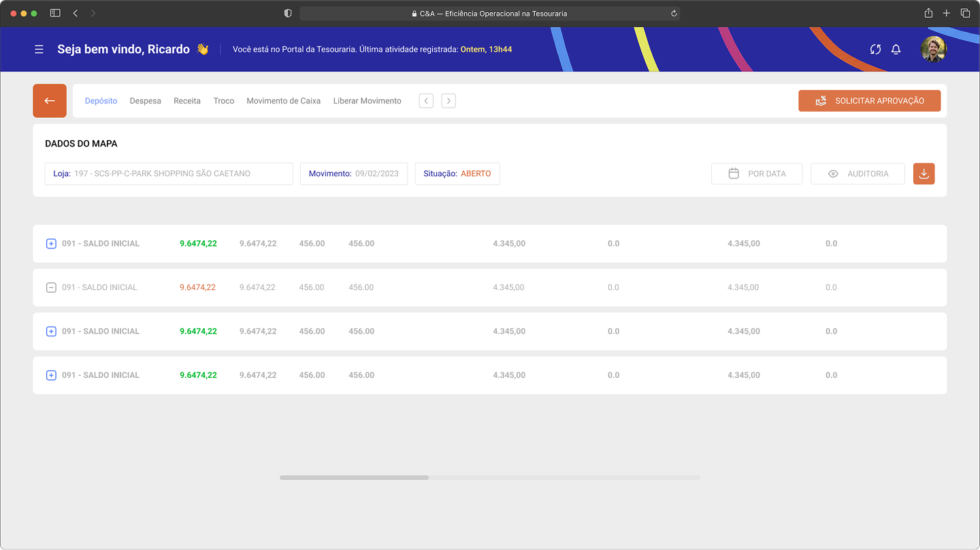Click the horizontal scrollbar thumb
Screen dimensions: 980x550
click(x=354, y=478)
